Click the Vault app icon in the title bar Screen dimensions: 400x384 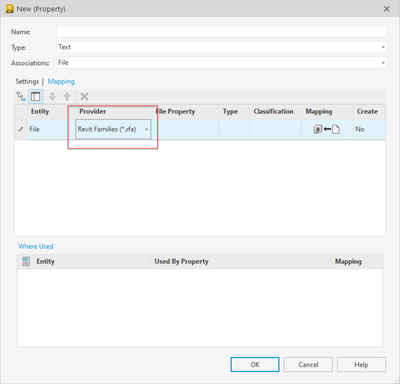[x=10, y=9]
